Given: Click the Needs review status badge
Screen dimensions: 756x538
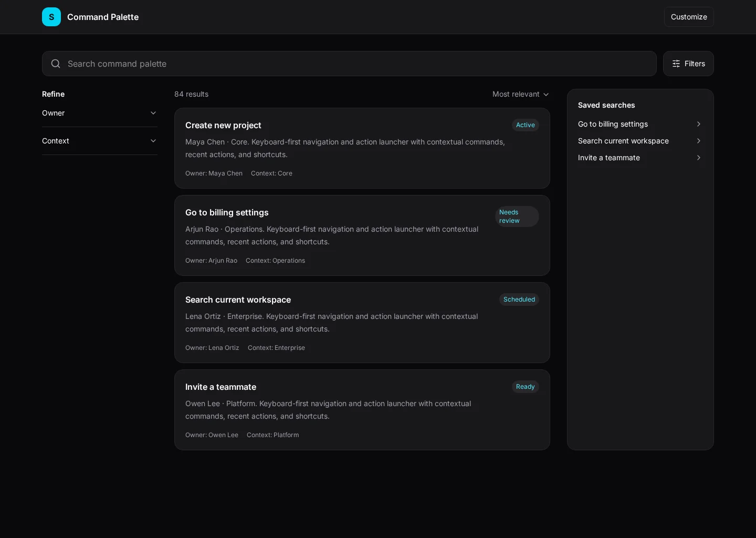Looking at the screenshot, I should pos(517,216).
